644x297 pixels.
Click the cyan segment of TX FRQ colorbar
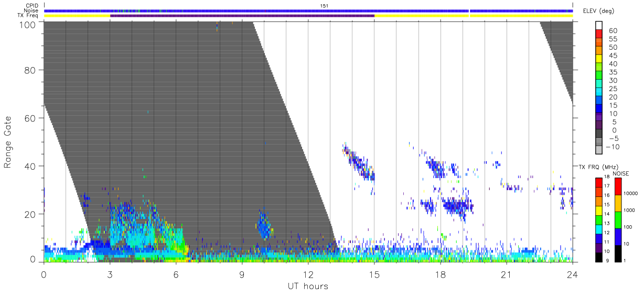[x=598, y=228]
